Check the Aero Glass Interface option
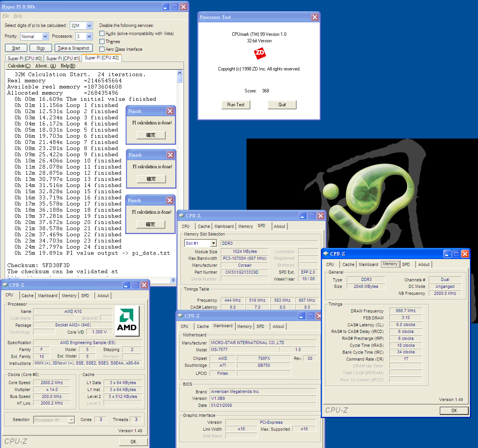 coord(102,49)
